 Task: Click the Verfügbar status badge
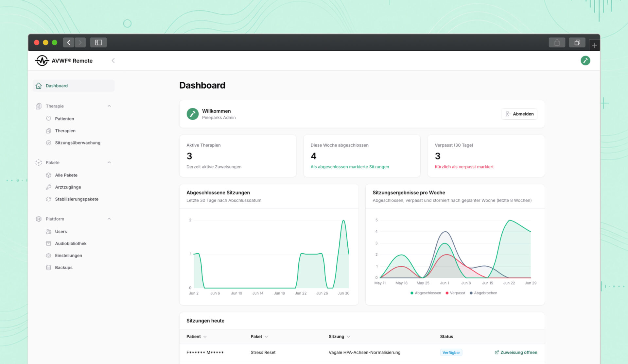(x=451, y=353)
